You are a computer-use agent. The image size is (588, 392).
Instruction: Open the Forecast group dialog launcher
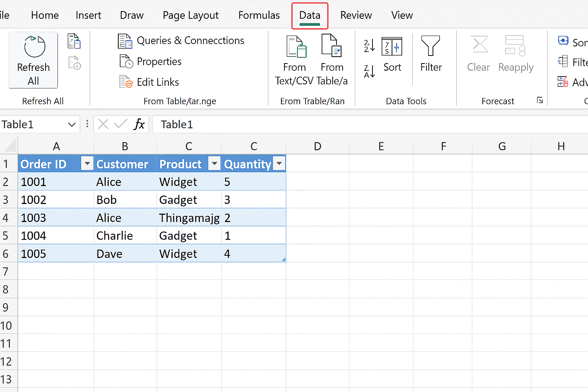[x=540, y=100]
